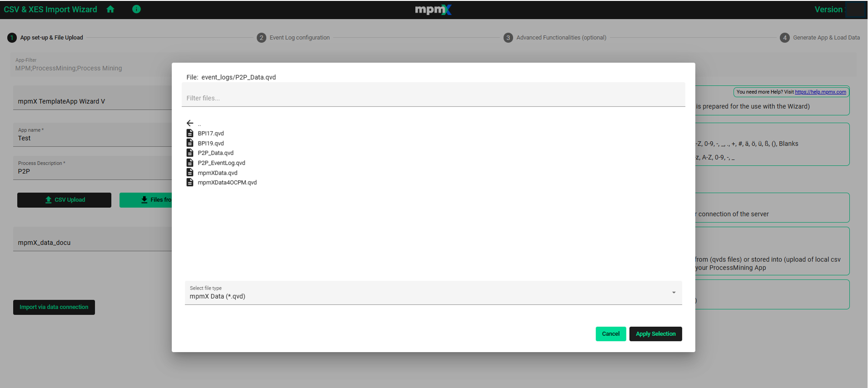Go to step 3 Advanced Functionalities
Image resolution: width=868 pixels, height=388 pixels.
[555, 38]
